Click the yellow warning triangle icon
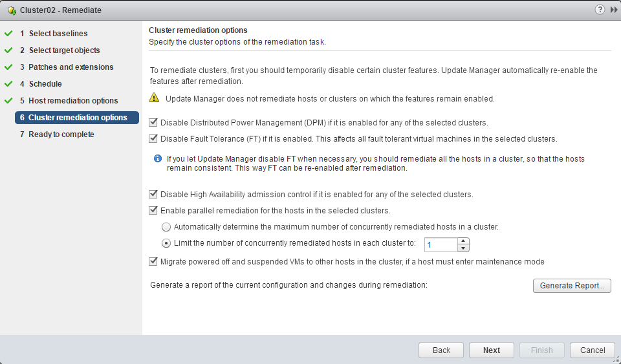Viewport: 621px width, 364px height. pyautogui.click(x=154, y=98)
